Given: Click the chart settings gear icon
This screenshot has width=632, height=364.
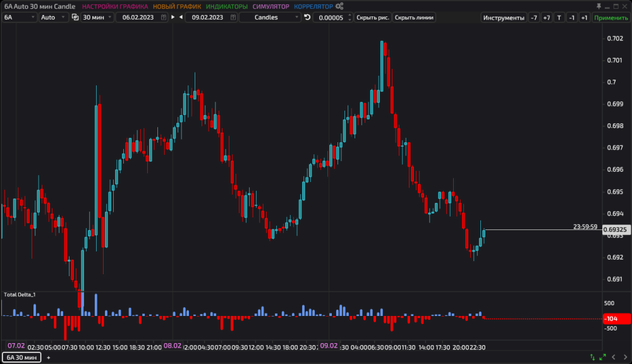Looking at the screenshot, I should (338, 5).
